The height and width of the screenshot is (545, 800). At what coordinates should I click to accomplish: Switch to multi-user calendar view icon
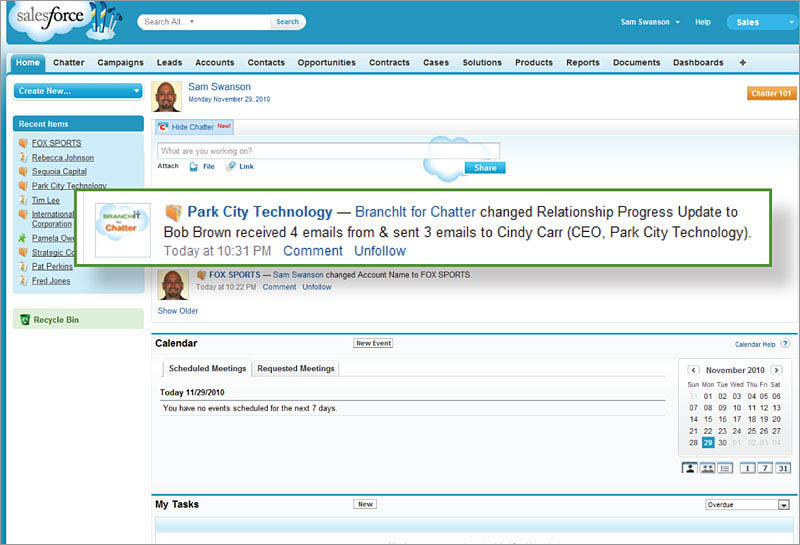707,468
